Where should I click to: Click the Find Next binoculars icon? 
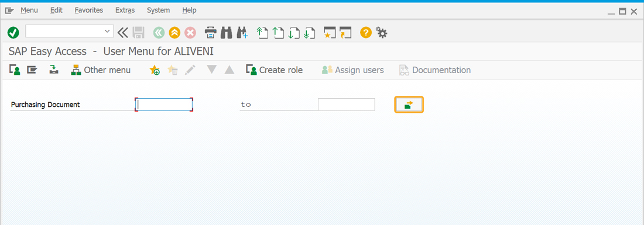point(242,32)
